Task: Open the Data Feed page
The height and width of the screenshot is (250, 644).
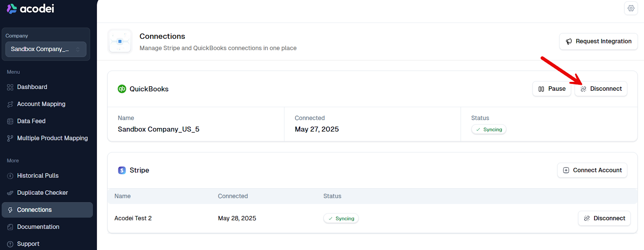Action: 31,121
